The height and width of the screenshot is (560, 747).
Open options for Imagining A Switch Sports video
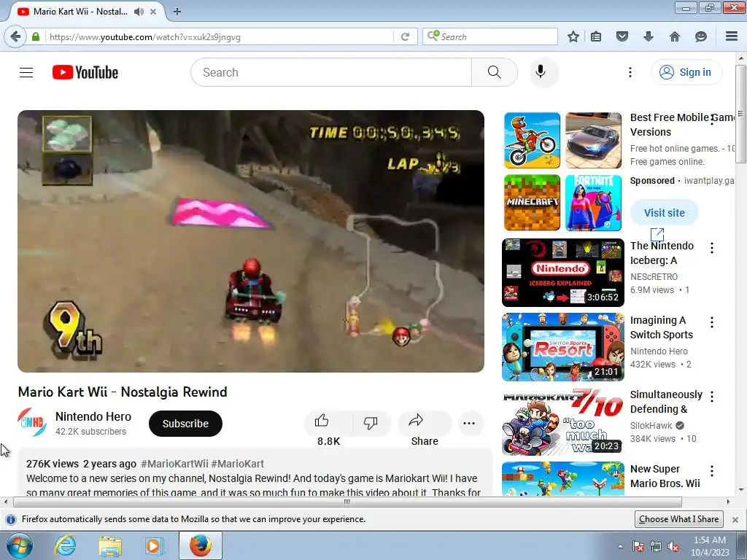(712, 322)
